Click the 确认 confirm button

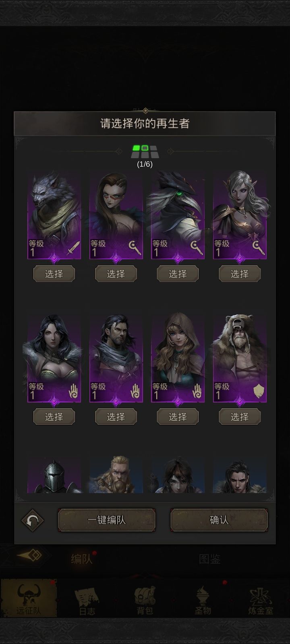click(219, 520)
